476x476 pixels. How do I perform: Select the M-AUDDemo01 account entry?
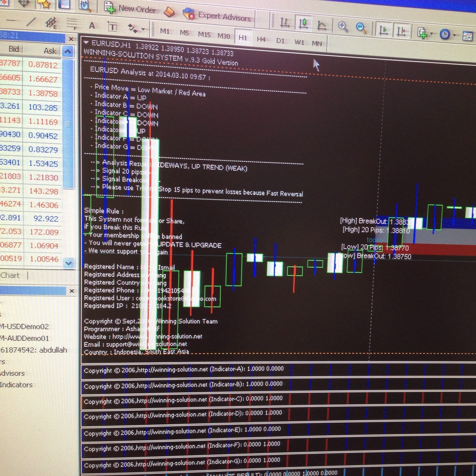[x=24, y=338]
